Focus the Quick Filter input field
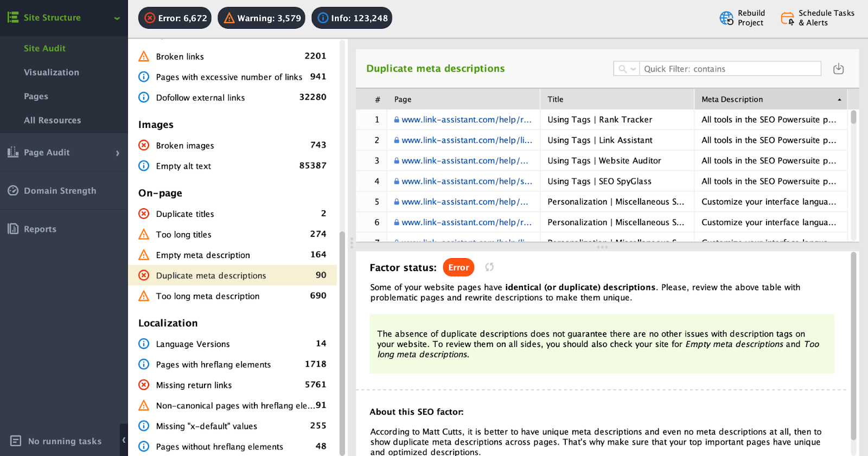Image resolution: width=868 pixels, height=456 pixels. pyautogui.click(x=730, y=69)
